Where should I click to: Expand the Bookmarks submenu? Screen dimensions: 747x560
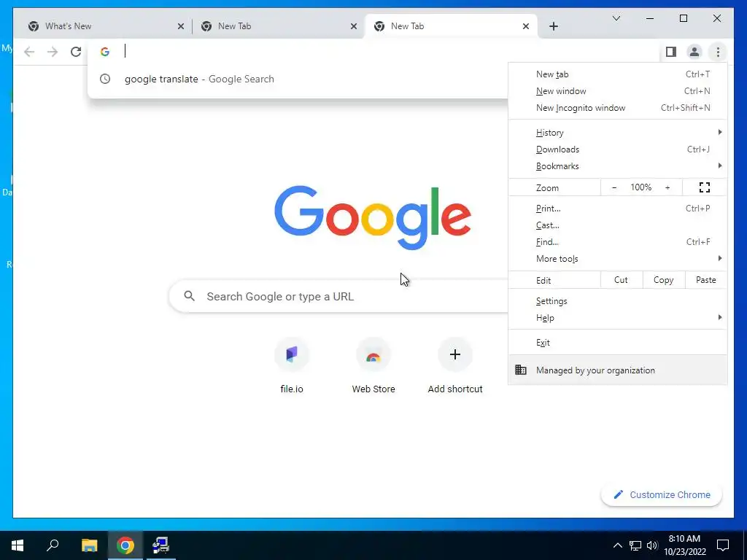click(617, 166)
